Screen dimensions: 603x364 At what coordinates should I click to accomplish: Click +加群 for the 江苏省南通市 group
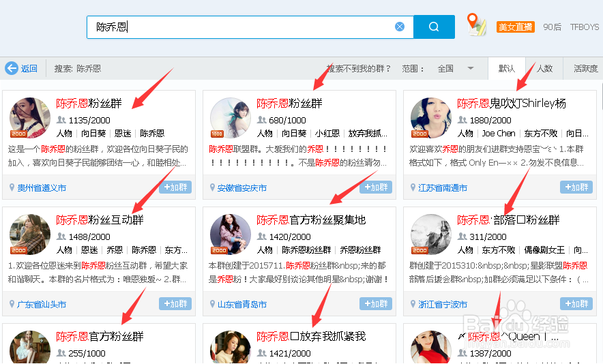pyautogui.click(x=576, y=187)
